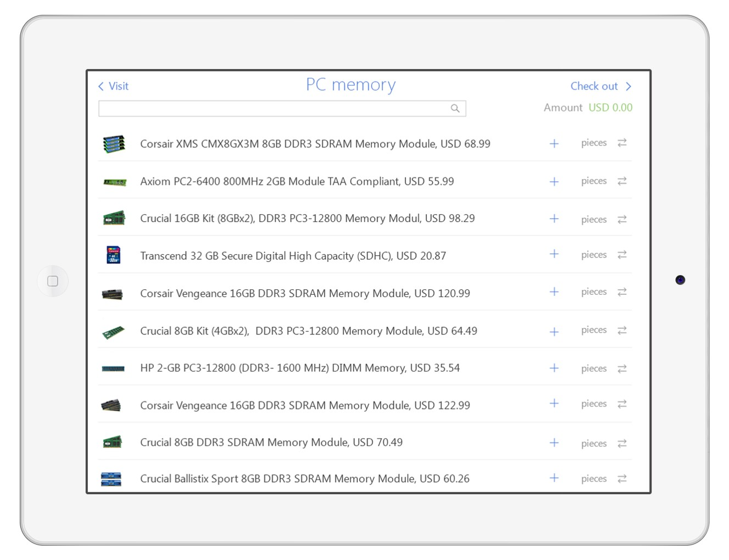729x560 pixels.
Task: Open Axiom PC2-6400 product thumbnail
Action: 115,182
